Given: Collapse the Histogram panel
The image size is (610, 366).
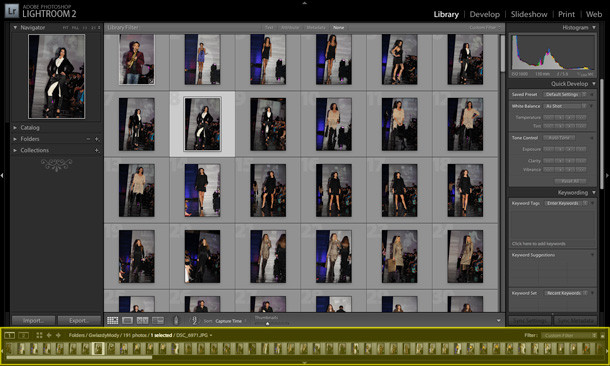Looking at the screenshot, I should pyautogui.click(x=594, y=28).
